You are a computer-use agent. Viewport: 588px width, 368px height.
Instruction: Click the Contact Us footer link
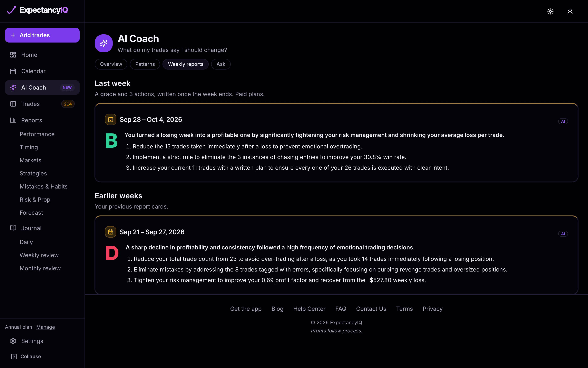(x=371, y=309)
